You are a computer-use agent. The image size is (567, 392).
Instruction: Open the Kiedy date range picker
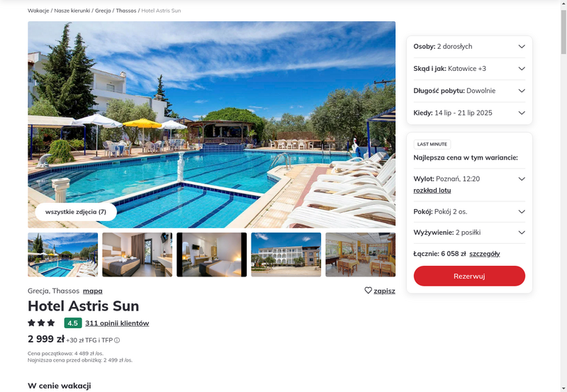click(469, 113)
